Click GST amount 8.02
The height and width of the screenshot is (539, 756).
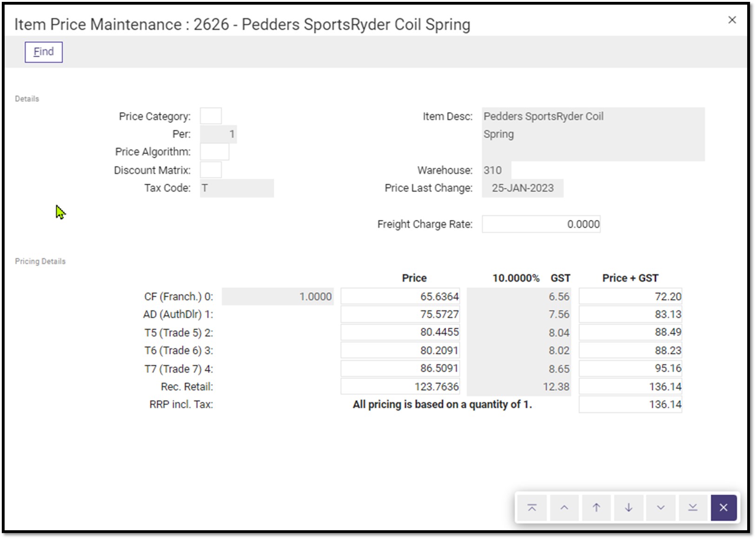coord(519,350)
